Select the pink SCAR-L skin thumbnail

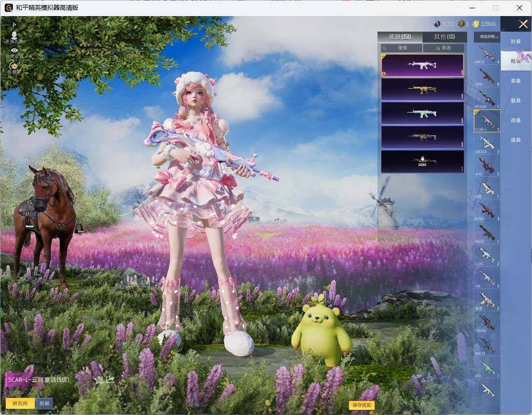(423, 65)
